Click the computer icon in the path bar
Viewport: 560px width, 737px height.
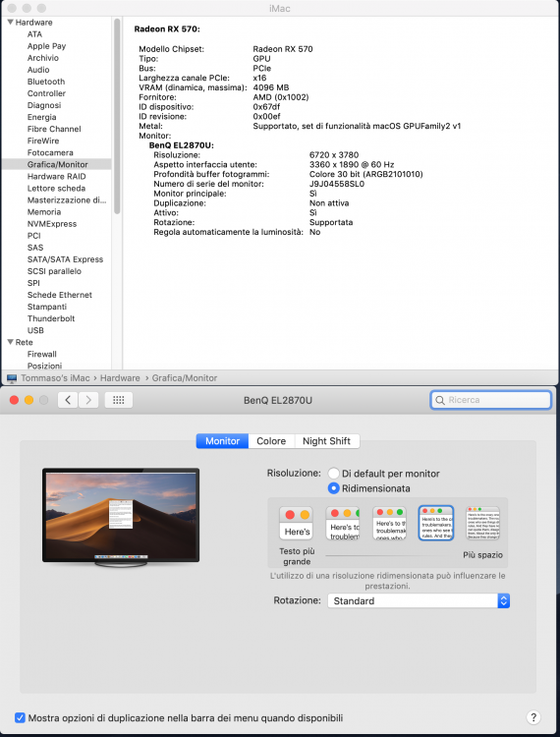coord(12,378)
